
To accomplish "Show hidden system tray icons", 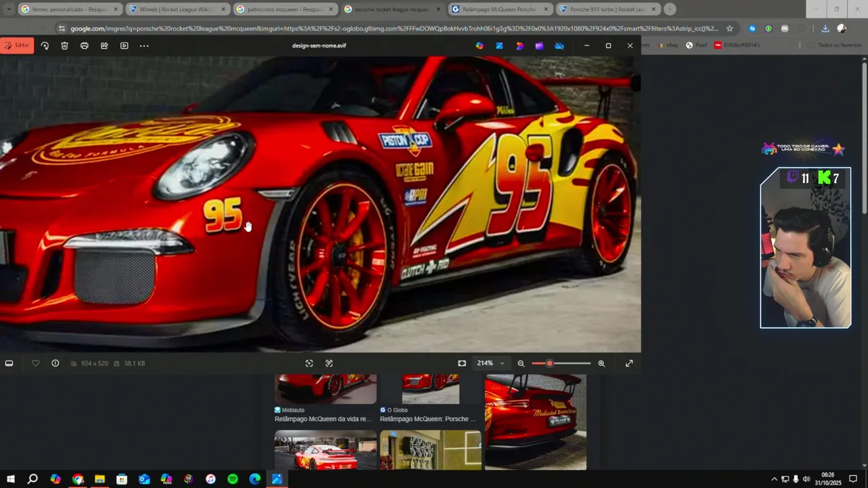I will click(x=774, y=479).
